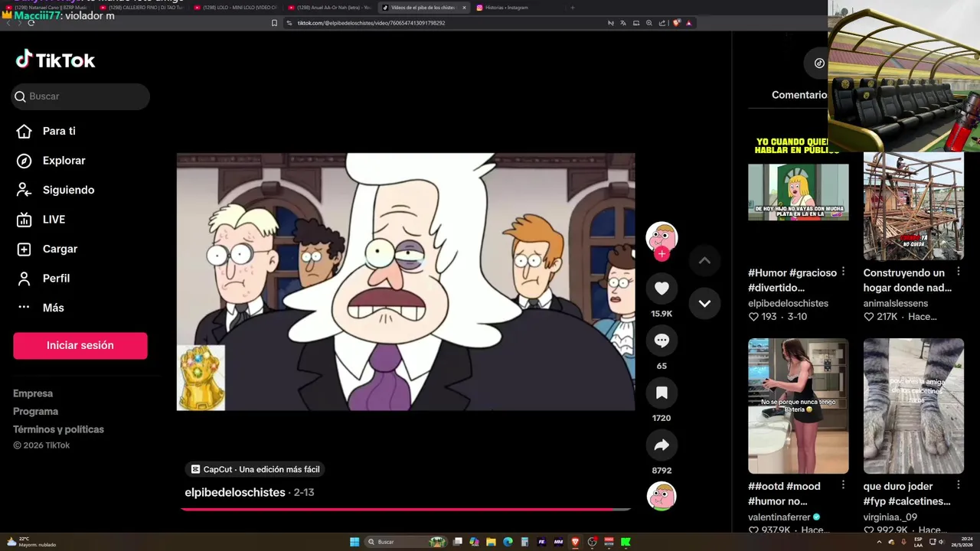Open the No se porque nunca tengo batería thumbnail
This screenshot has height=551, width=980.
pyautogui.click(x=798, y=406)
